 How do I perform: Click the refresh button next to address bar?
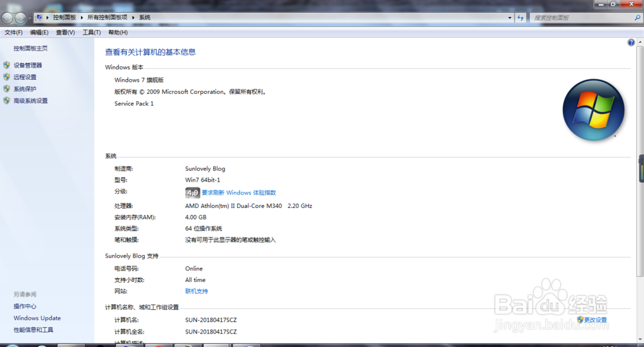(520, 17)
